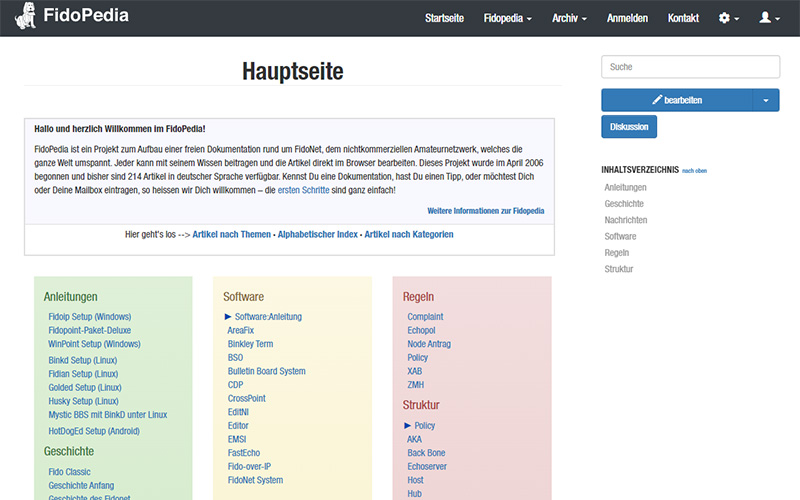Open the Fido Classic article
Image resolution: width=800 pixels, height=500 pixels.
[69, 472]
